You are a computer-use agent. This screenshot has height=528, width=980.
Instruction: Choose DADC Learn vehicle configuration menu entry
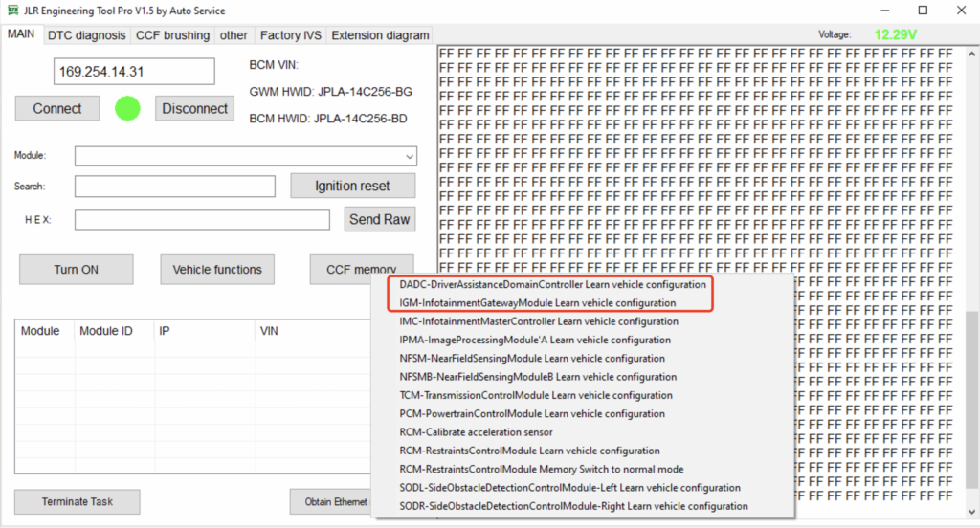click(x=552, y=284)
